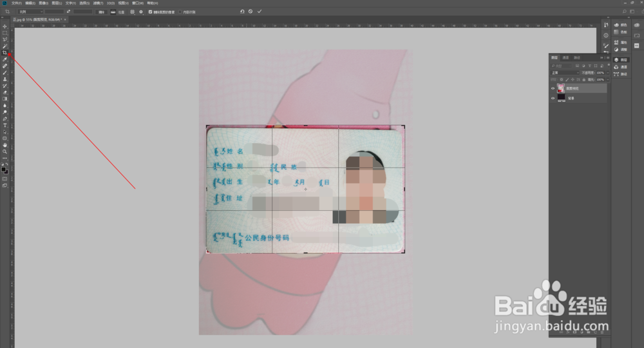This screenshot has height=348, width=644.
Task: Select the Brush tool
Action: tap(5, 72)
